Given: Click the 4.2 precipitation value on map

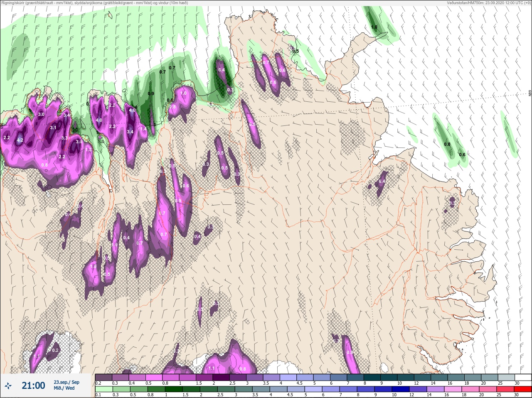Looking at the screenshot, I should pos(20,140).
